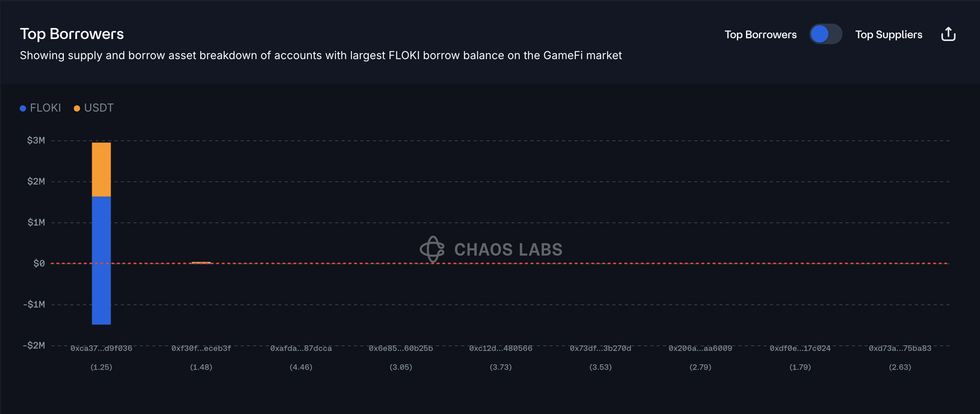This screenshot has height=414, width=980.
Task: Select address label 0x6e85...60b25b
Action: (x=401, y=349)
